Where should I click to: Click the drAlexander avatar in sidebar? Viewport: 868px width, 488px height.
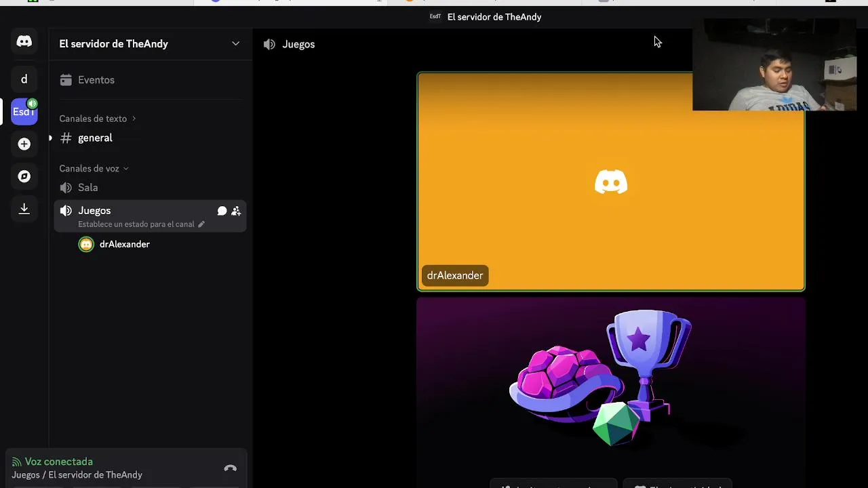click(86, 244)
